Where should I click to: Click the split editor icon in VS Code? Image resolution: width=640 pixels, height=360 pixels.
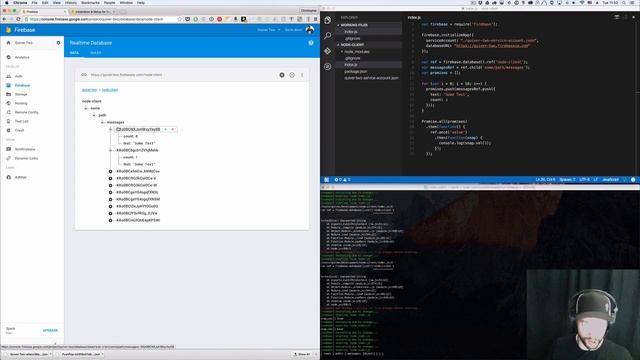pyautogui.click(x=617, y=17)
